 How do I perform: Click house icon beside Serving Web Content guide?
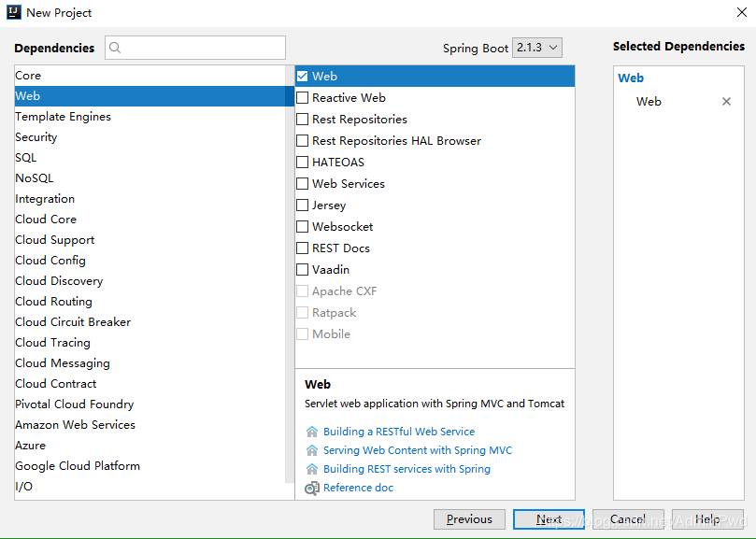pos(312,450)
